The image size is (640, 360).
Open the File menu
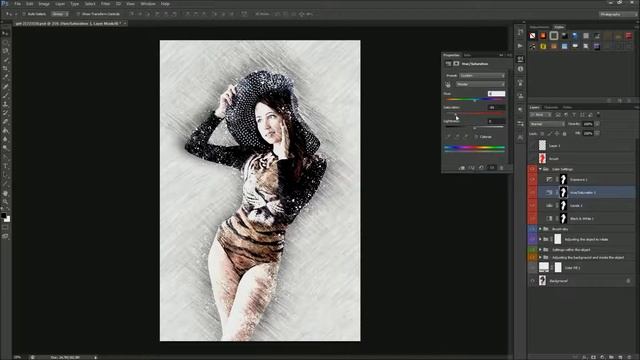18,4
